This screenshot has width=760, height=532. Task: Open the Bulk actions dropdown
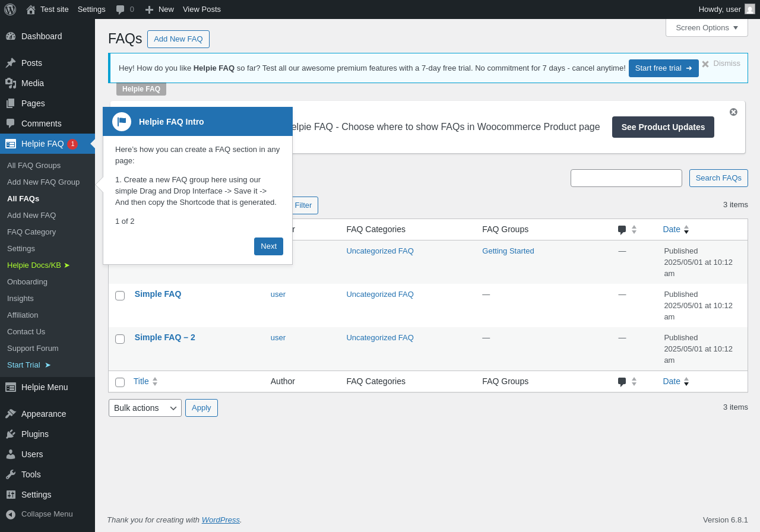click(x=145, y=408)
